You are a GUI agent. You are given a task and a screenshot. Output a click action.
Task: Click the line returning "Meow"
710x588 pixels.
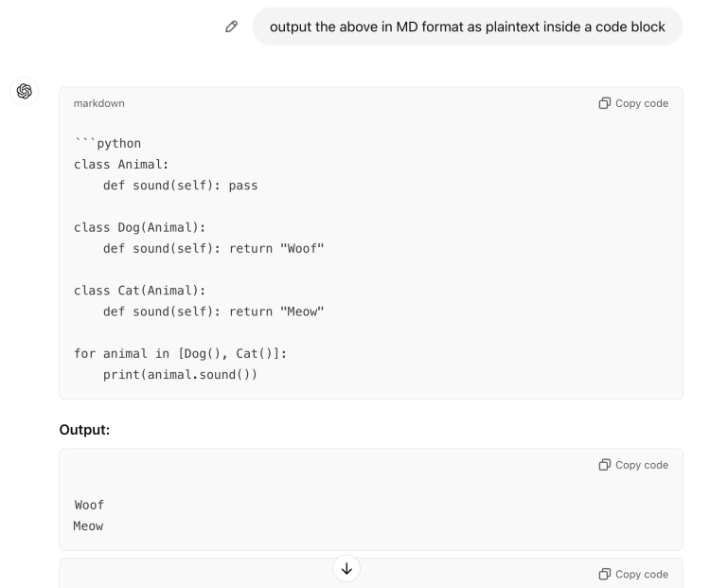click(x=213, y=312)
